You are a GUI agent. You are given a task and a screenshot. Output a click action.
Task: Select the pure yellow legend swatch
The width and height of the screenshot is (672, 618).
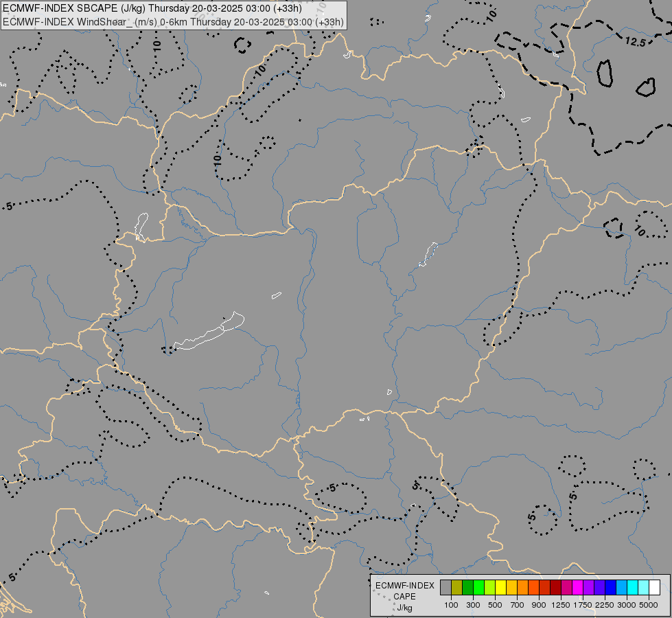(500, 587)
